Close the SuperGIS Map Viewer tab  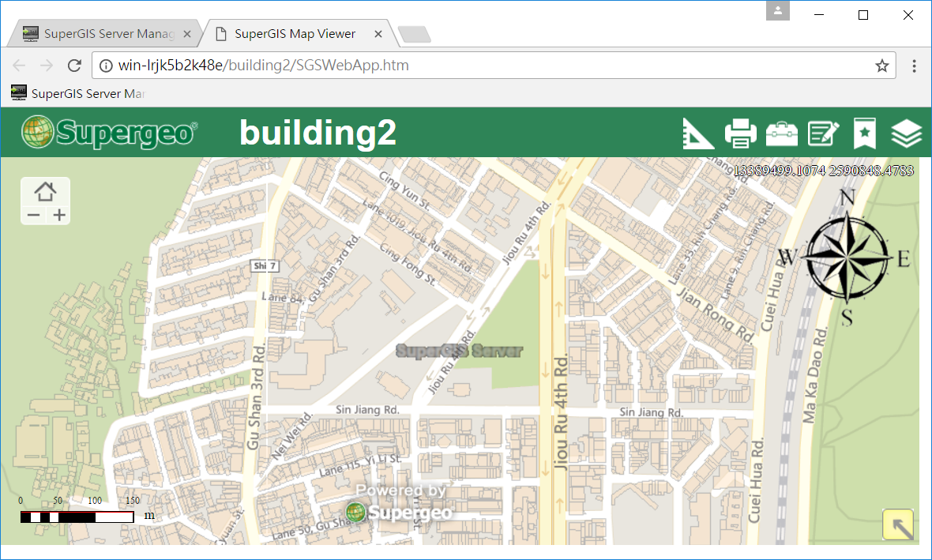pos(378,35)
